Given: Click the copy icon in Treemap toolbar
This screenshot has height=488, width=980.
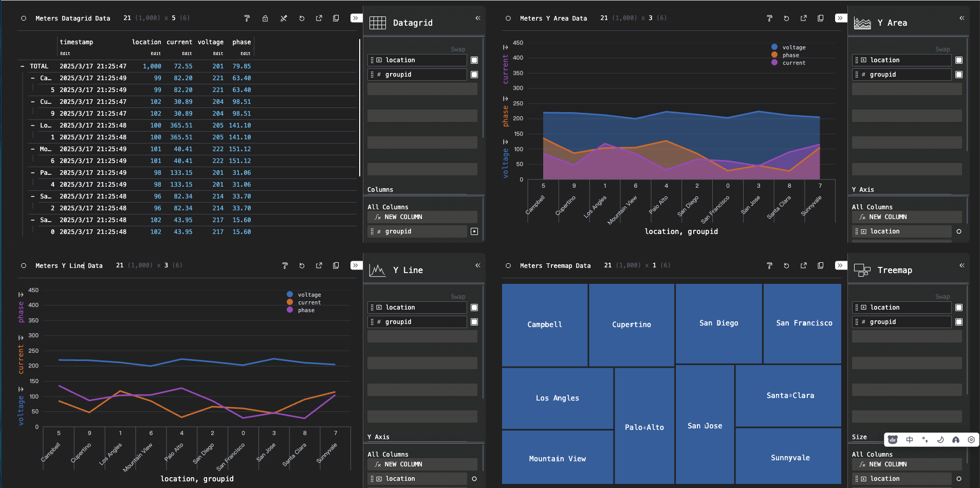Looking at the screenshot, I should [821, 266].
